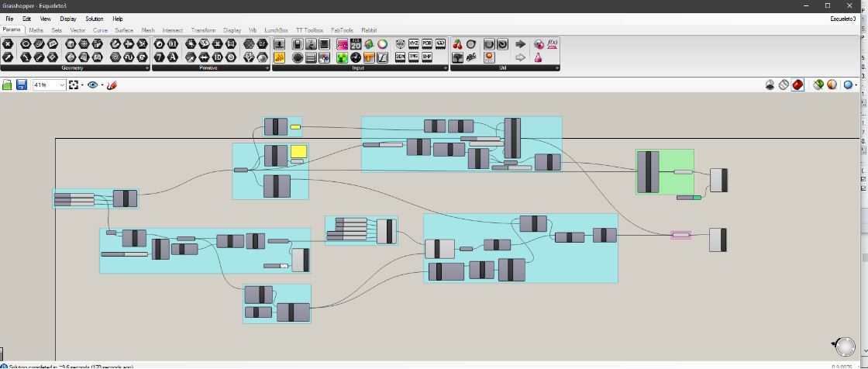Open the named views eye dropdown arrow
This screenshot has height=369, width=868.
pos(102,84)
